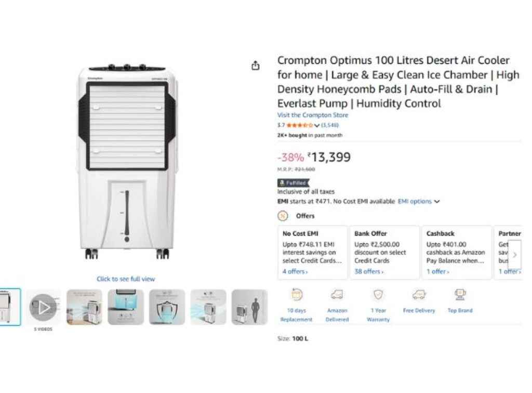The width and height of the screenshot is (532, 393).
Task: Open the star rating breakdown chevron
Action: (317, 125)
